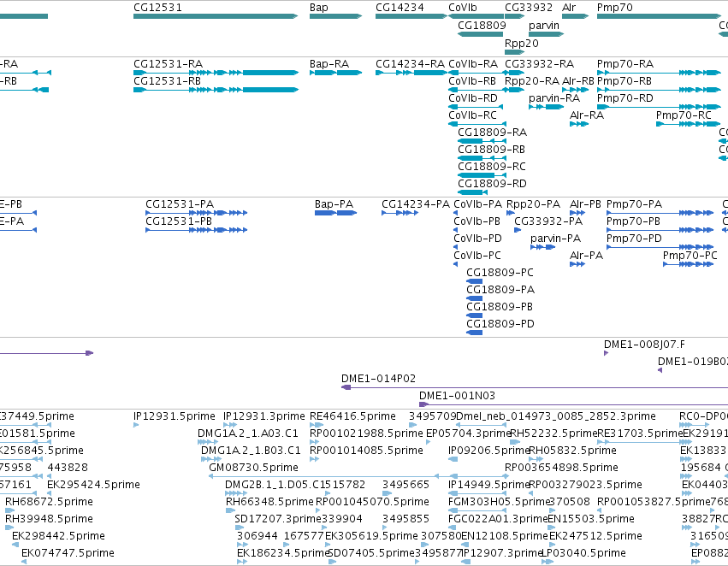The image size is (728, 566).
Task: Select protein CG12531-PB
Action: tap(179, 221)
